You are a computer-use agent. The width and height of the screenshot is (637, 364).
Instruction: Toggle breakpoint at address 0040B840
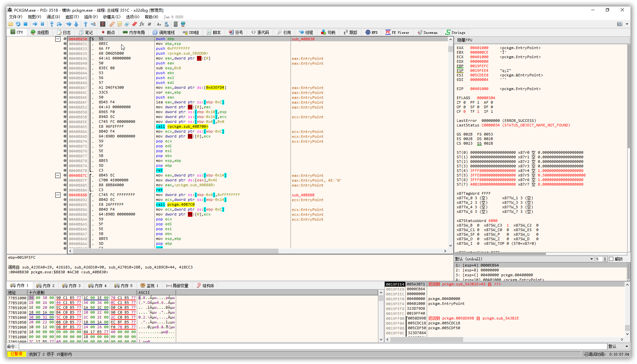pos(65,63)
